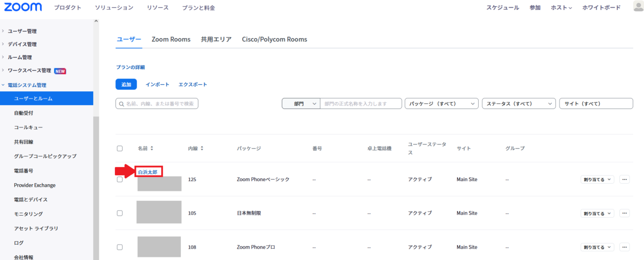
Task: Open グループコールピックアップ in sidebar
Action: [46, 156]
